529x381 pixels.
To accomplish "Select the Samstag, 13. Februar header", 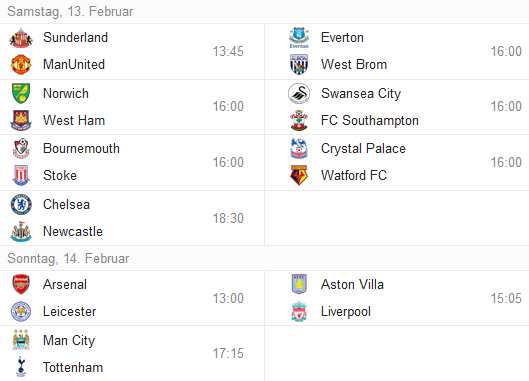I will click(70, 11).
